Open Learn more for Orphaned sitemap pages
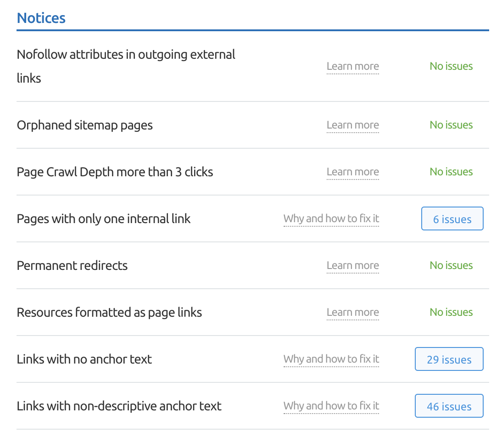The height and width of the screenshot is (448, 502). coord(352,125)
